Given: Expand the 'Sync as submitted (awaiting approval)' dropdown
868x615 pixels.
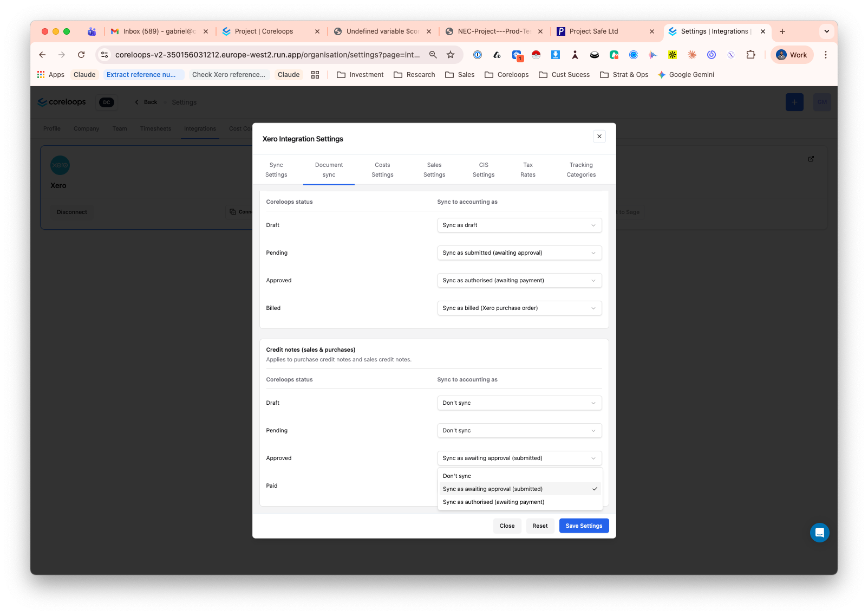Looking at the screenshot, I should 519,253.
